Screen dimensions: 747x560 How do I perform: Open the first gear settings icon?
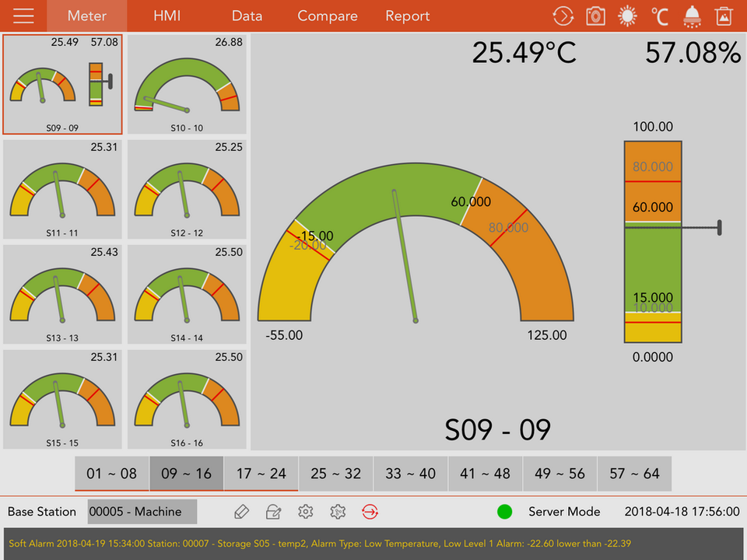pyautogui.click(x=306, y=512)
